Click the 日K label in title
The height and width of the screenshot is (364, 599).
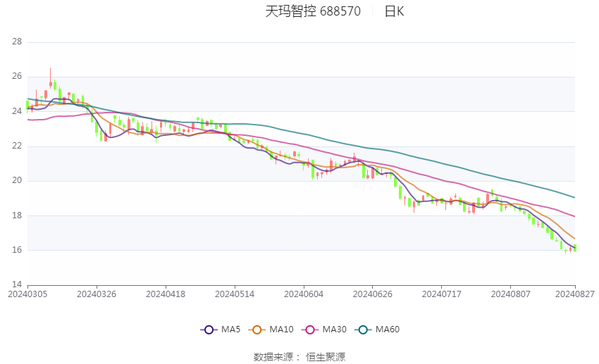(x=394, y=11)
